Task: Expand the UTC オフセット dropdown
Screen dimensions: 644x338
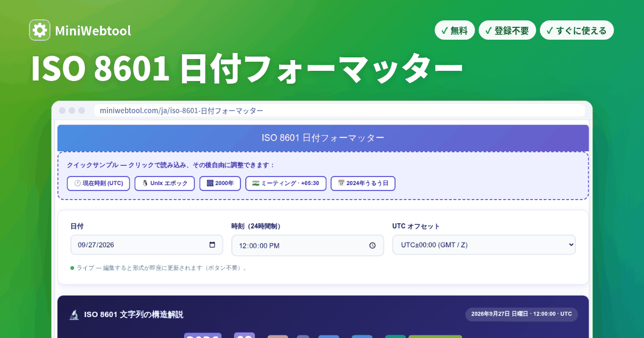Action: (484, 245)
